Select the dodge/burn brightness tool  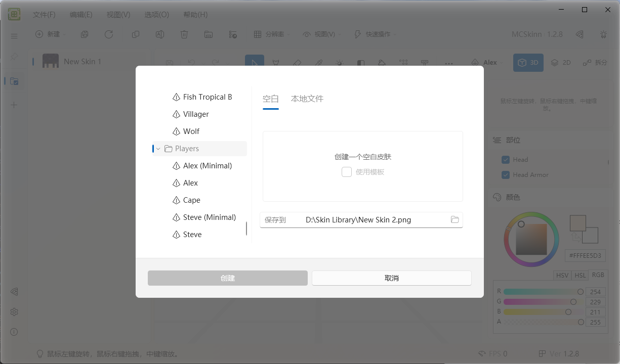pyautogui.click(x=340, y=63)
